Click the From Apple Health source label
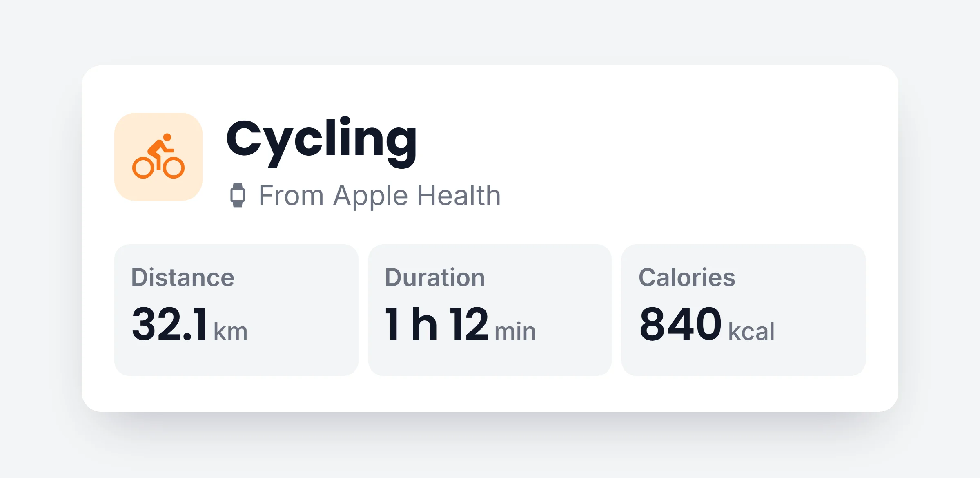Viewport: 980px width, 478px height. click(x=380, y=195)
